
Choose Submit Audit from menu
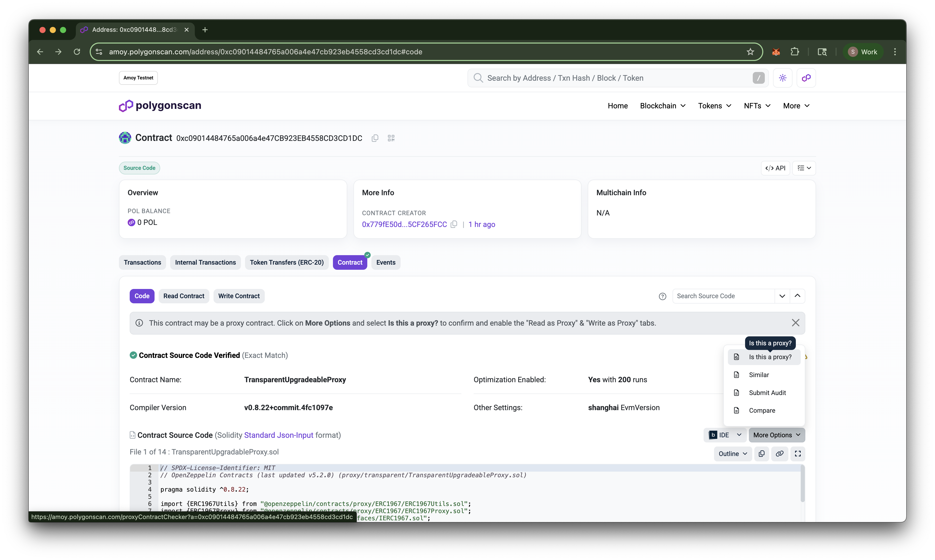(x=764, y=392)
